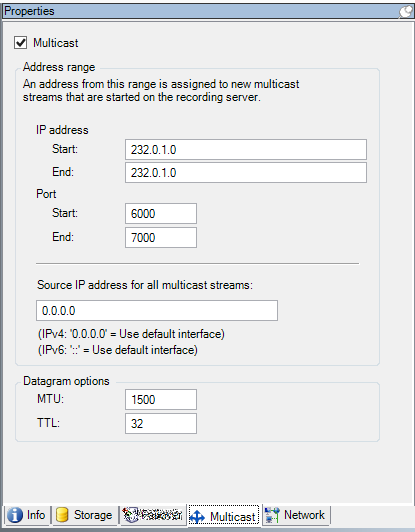Focus the Port End field showing 7000
Image resolution: width=415 pixels, height=532 pixels.
[161, 237]
